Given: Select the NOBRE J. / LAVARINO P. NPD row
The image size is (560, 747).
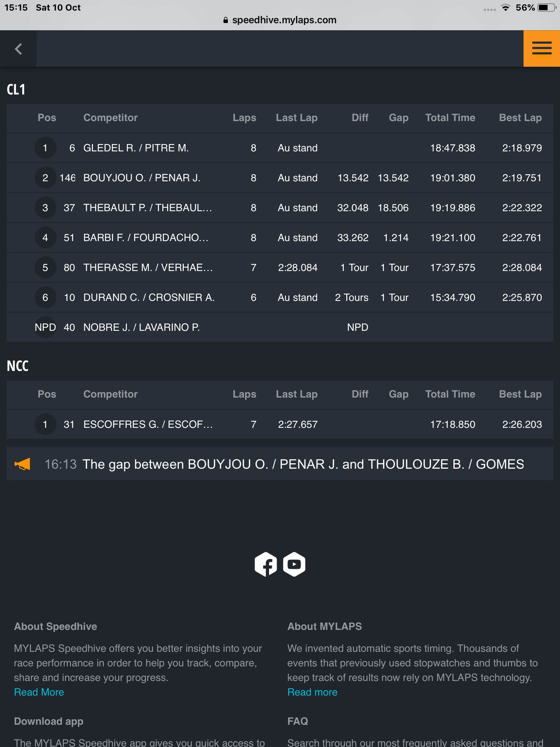Looking at the screenshot, I should (280, 327).
